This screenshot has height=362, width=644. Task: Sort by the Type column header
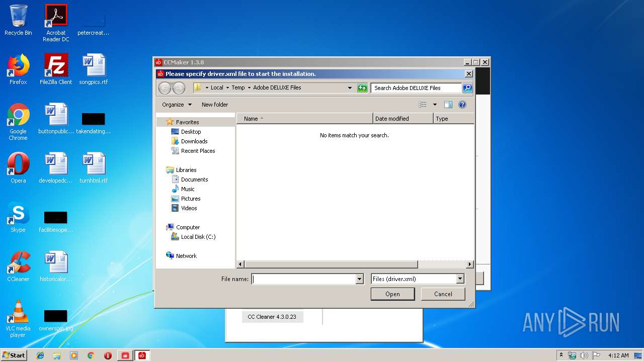tap(453, 119)
